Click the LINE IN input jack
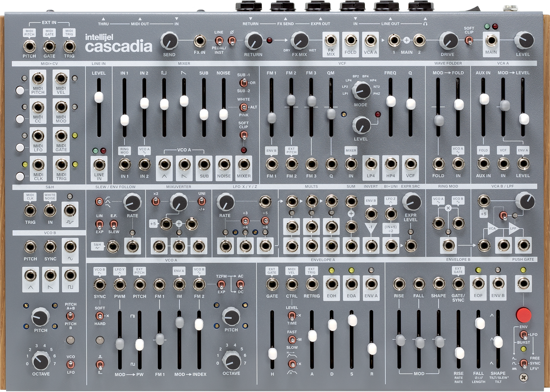 pyautogui.click(x=99, y=165)
